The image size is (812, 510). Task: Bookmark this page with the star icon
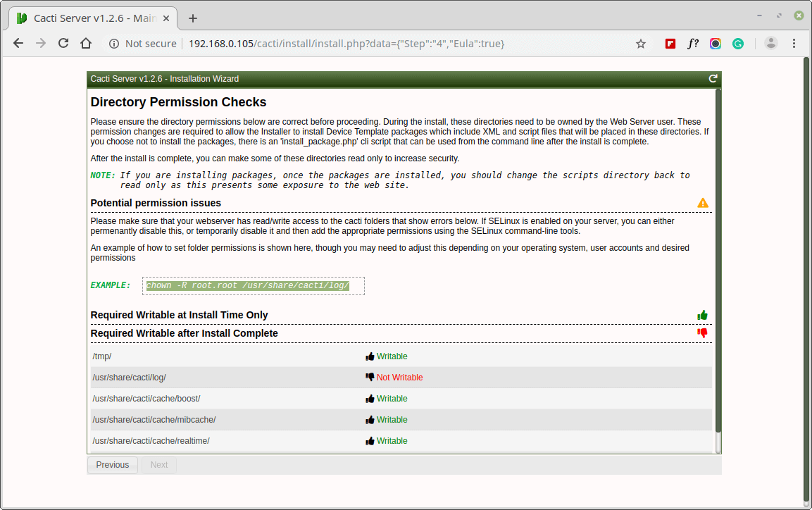[641, 44]
